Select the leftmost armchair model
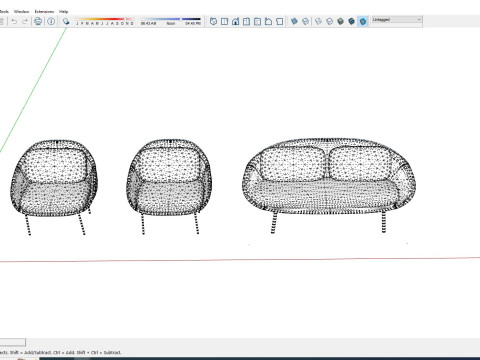The width and height of the screenshot is (480, 360). [54, 187]
